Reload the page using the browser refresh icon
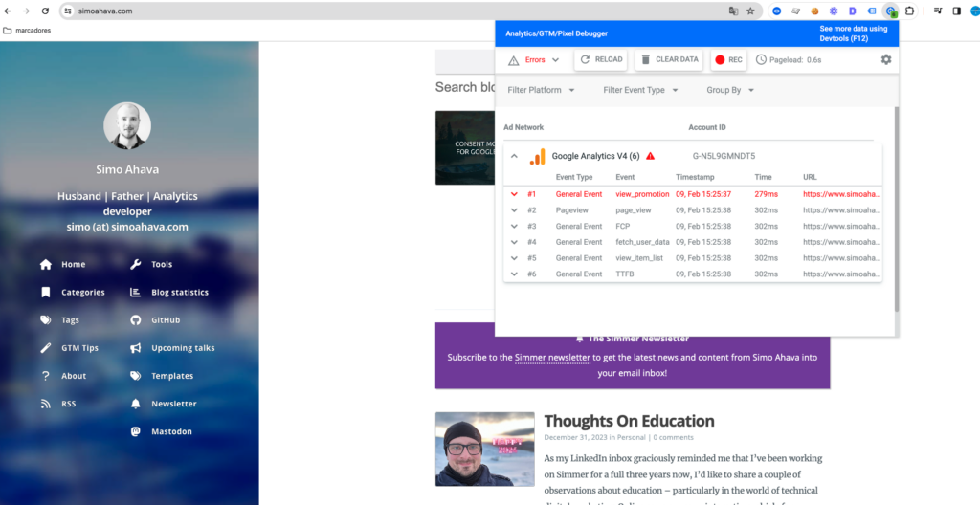The width and height of the screenshot is (980, 505). pos(45,11)
